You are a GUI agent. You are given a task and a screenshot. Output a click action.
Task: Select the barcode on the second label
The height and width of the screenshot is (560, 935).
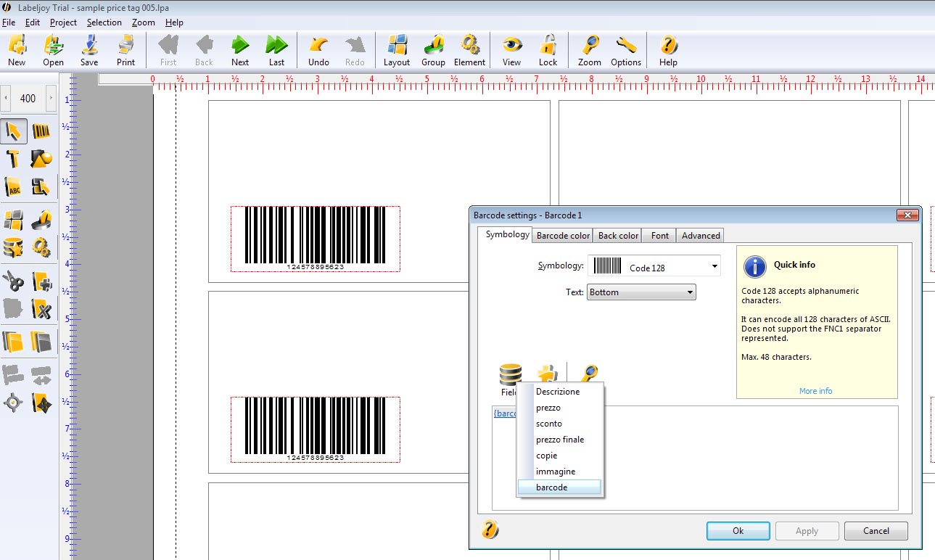coord(315,429)
